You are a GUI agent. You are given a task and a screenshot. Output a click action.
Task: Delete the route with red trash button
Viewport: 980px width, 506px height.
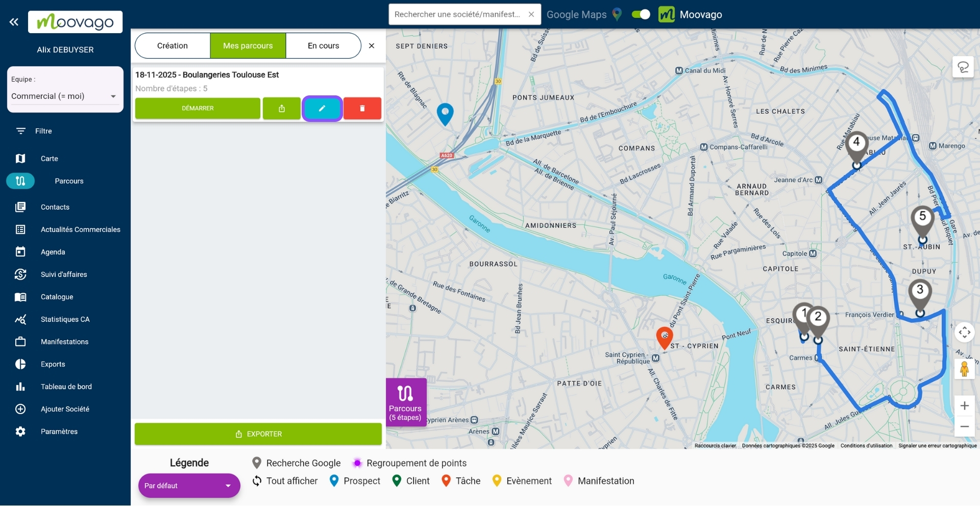coord(362,109)
